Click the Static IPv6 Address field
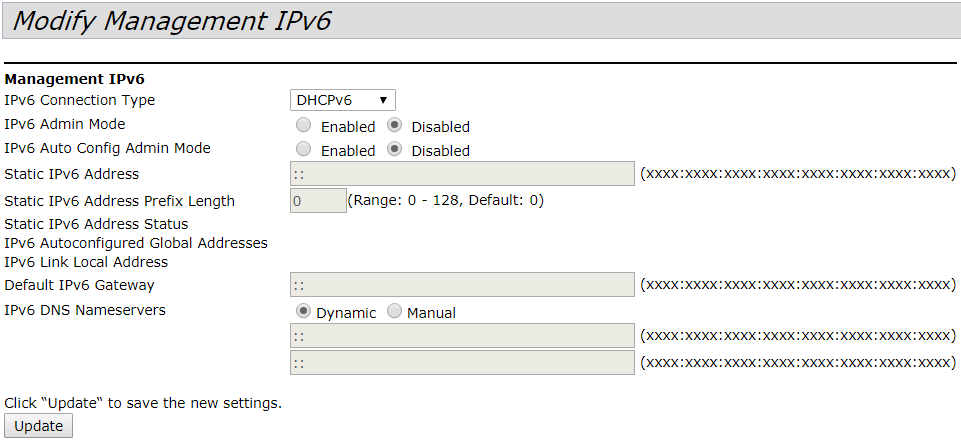Screen dimensions: 961x443 462,174
